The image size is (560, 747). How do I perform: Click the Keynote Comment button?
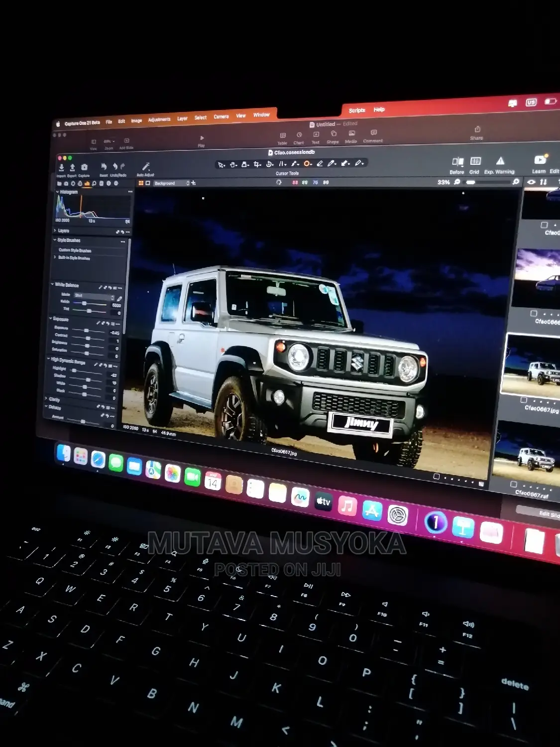click(x=373, y=132)
